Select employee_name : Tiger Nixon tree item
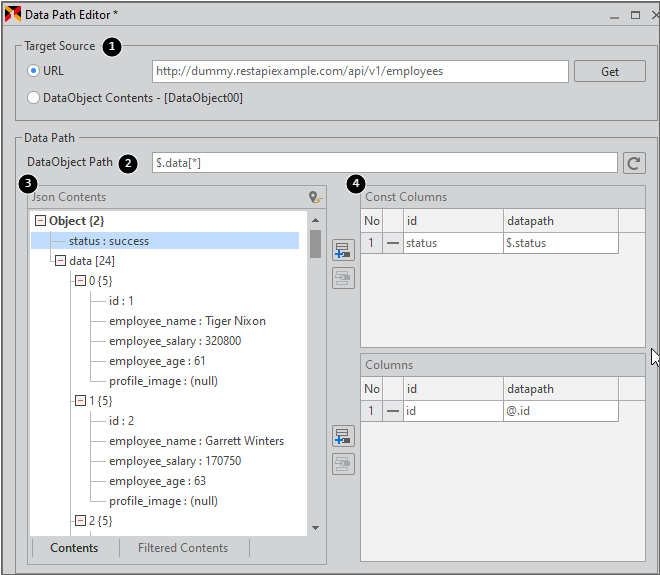The width and height of the screenshot is (660, 575). pos(187,321)
